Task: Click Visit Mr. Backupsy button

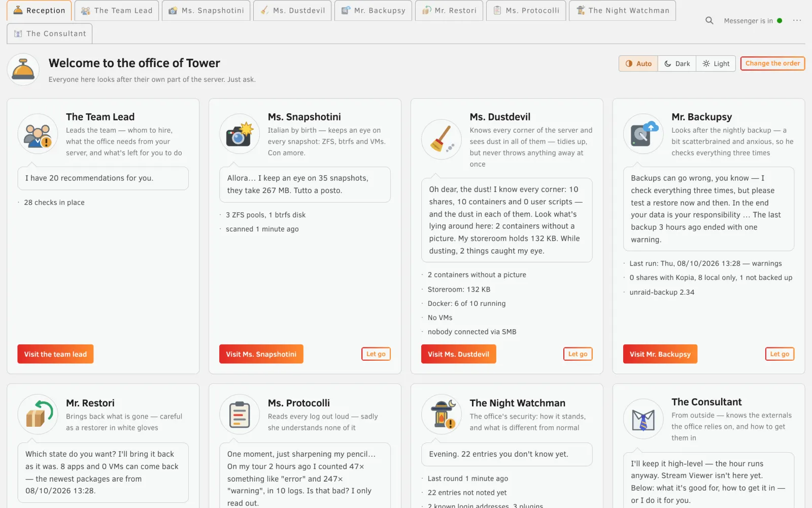Action: pos(660,354)
